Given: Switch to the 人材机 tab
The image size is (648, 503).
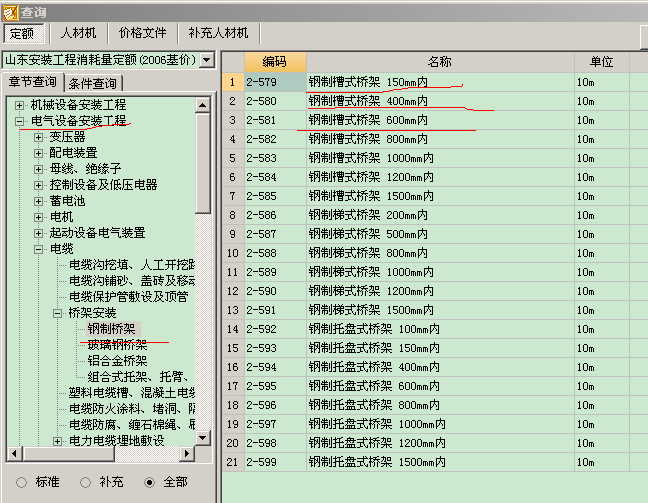Looking at the screenshot, I should 79,33.
